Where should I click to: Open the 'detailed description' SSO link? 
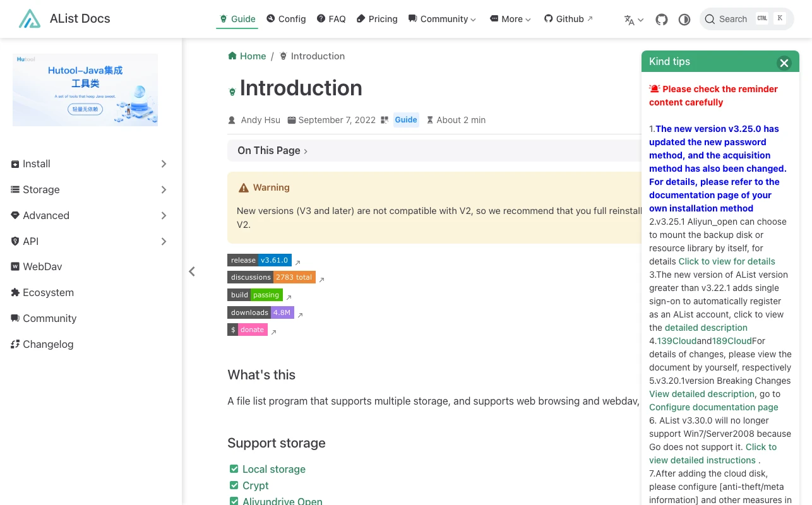tap(706, 328)
